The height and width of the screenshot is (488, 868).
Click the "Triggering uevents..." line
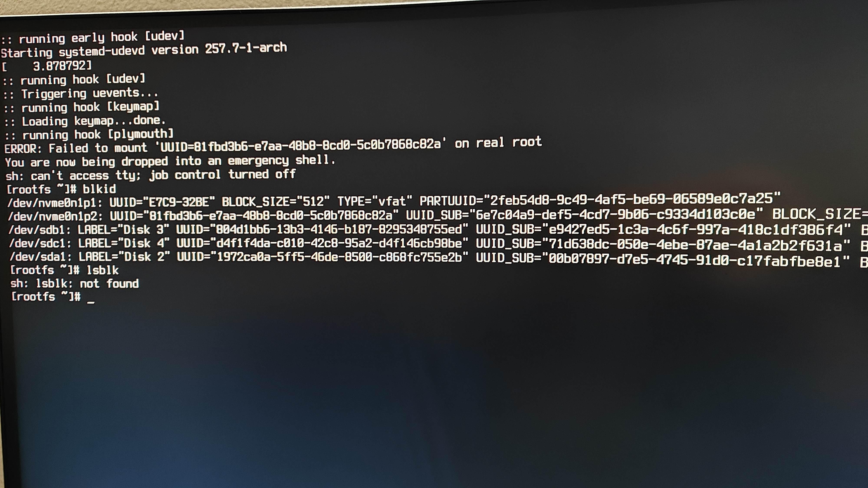pyautogui.click(x=80, y=93)
